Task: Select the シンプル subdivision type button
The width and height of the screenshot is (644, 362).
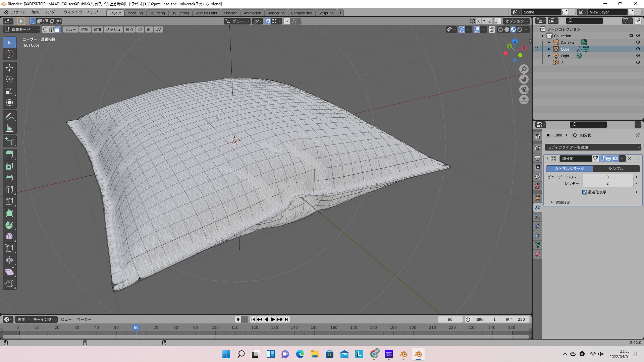Action: pyautogui.click(x=616, y=169)
